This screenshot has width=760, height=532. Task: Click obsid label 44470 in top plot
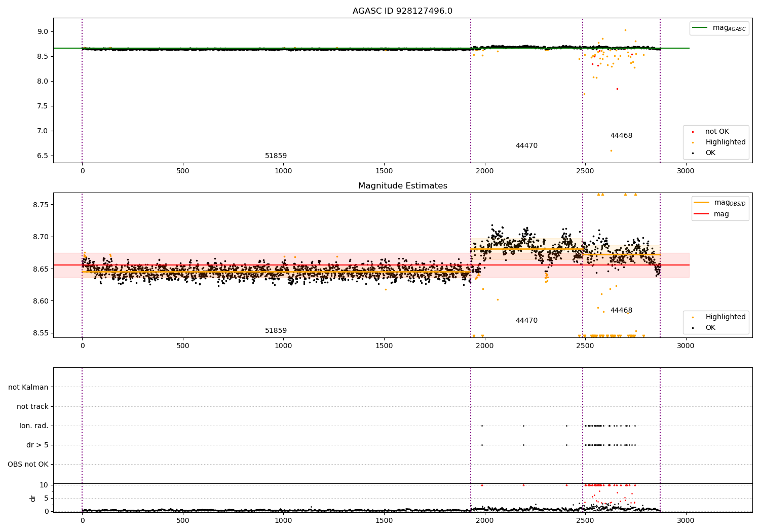click(x=526, y=145)
